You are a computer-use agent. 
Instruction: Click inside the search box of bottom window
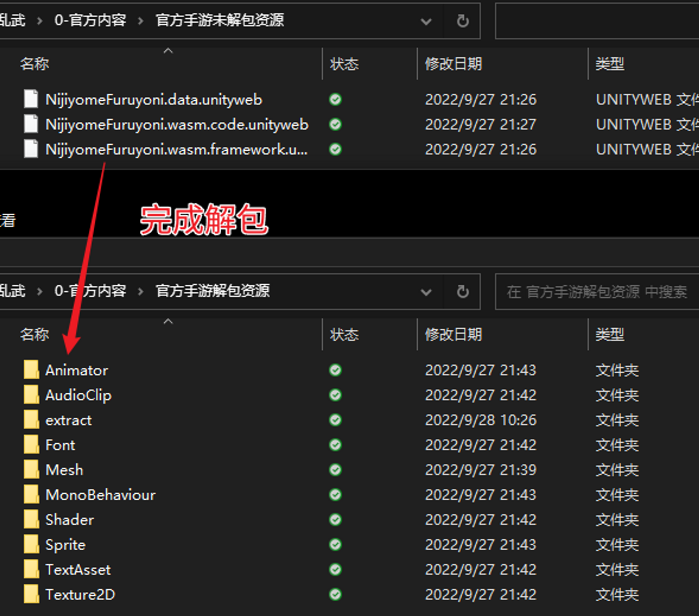[594, 292]
